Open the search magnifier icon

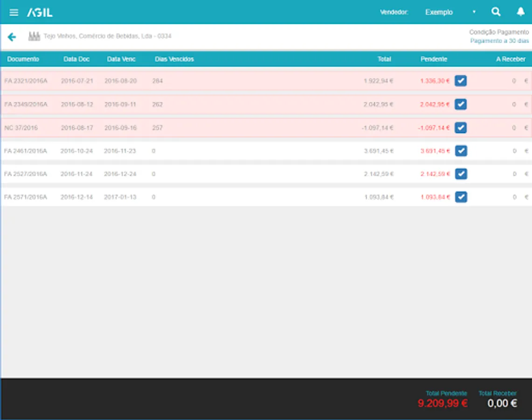tap(496, 12)
